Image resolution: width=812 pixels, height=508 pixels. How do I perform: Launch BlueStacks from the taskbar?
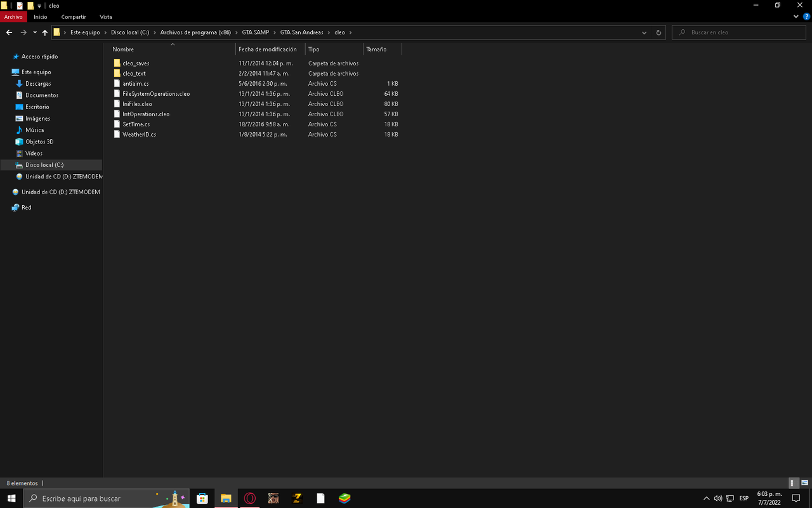click(x=344, y=498)
